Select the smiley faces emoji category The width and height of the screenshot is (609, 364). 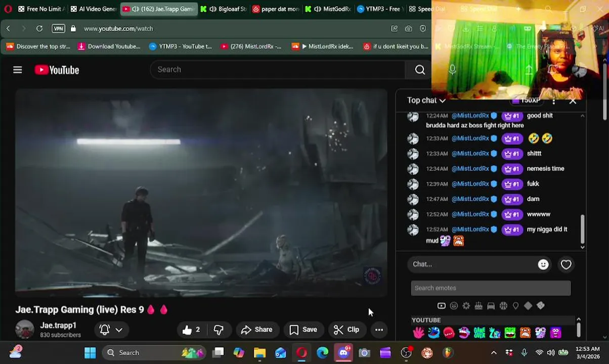pyautogui.click(x=454, y=306)
